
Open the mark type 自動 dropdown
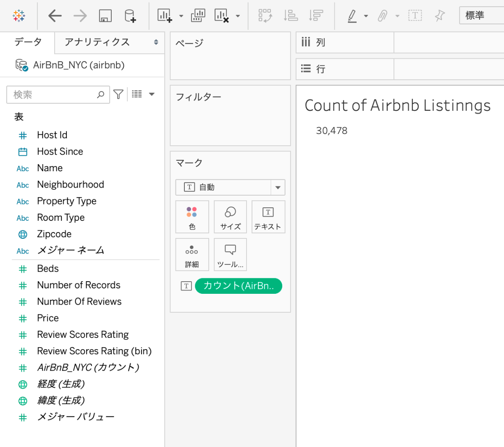pos(230,187)
